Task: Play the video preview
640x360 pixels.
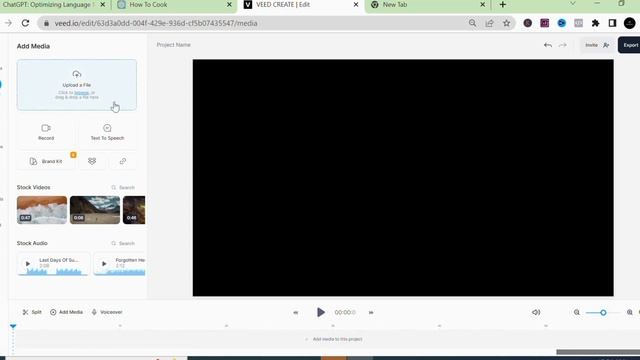Action: pyautogui.click(x=321, y=312)
